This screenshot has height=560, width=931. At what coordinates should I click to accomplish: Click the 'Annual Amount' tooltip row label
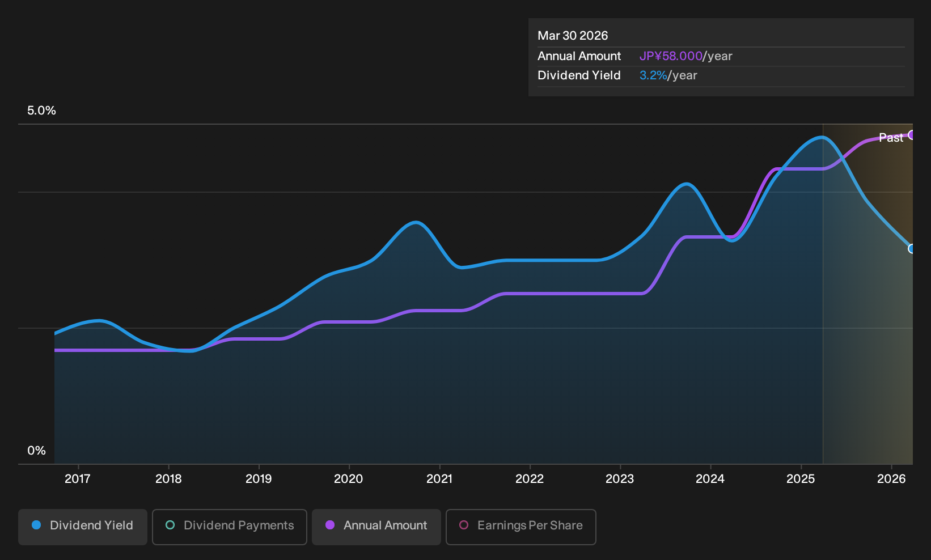(579, 56)
